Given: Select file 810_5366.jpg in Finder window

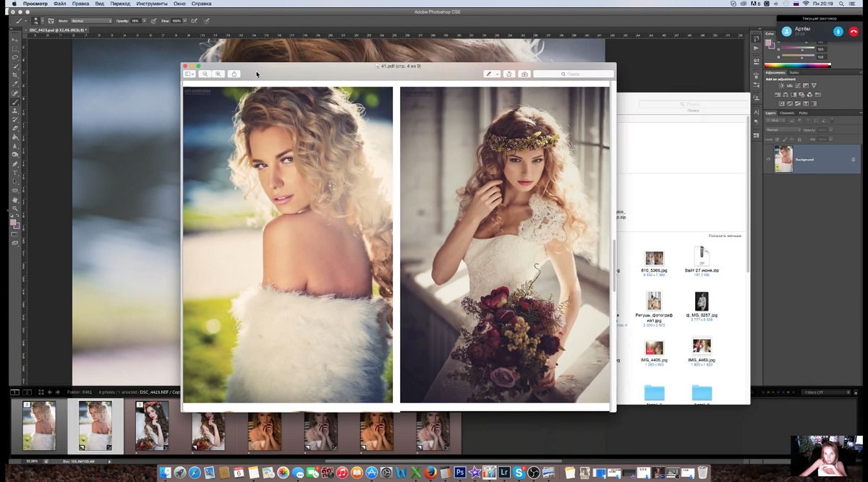Looking at the screenshot, I should point(654,262).
